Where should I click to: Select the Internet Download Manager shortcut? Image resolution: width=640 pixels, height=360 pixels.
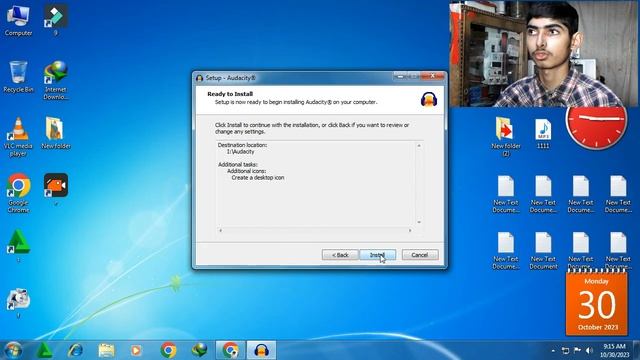click(56, 81)
